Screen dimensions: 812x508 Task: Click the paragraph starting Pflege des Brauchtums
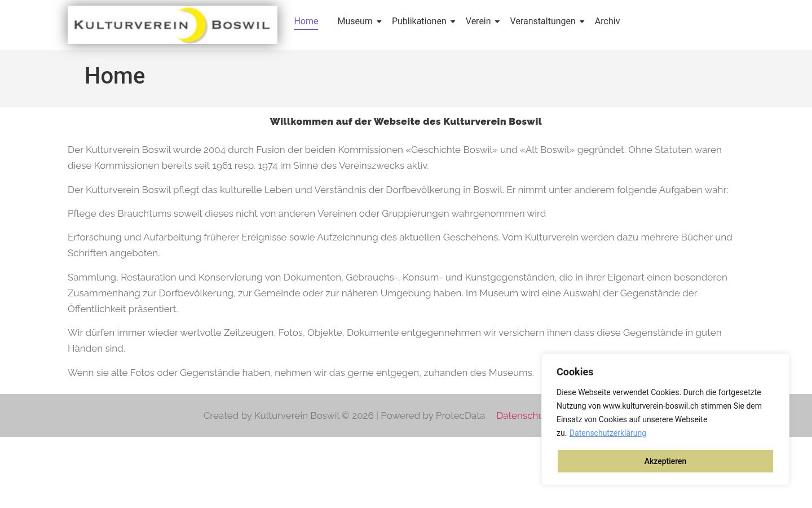307,213
